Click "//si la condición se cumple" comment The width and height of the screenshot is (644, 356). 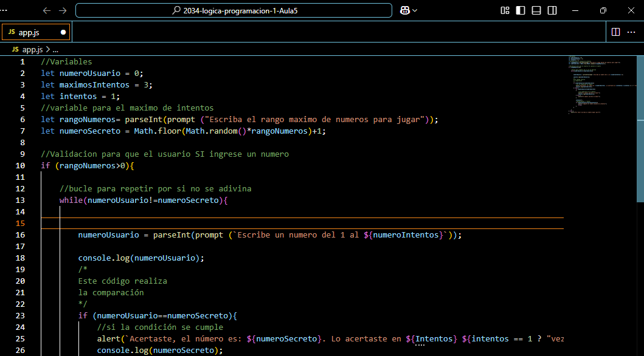point(160,327)
